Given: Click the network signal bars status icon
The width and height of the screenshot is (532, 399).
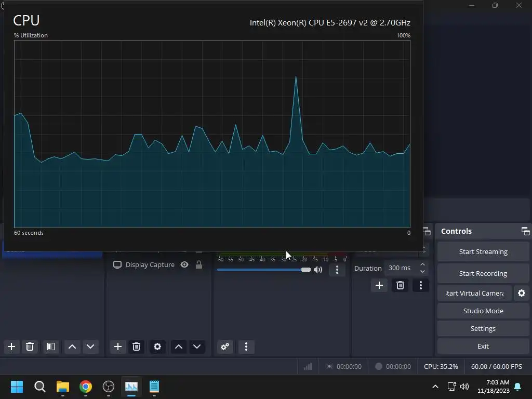Looking at the screenshot, I should (x=308, y=366).
